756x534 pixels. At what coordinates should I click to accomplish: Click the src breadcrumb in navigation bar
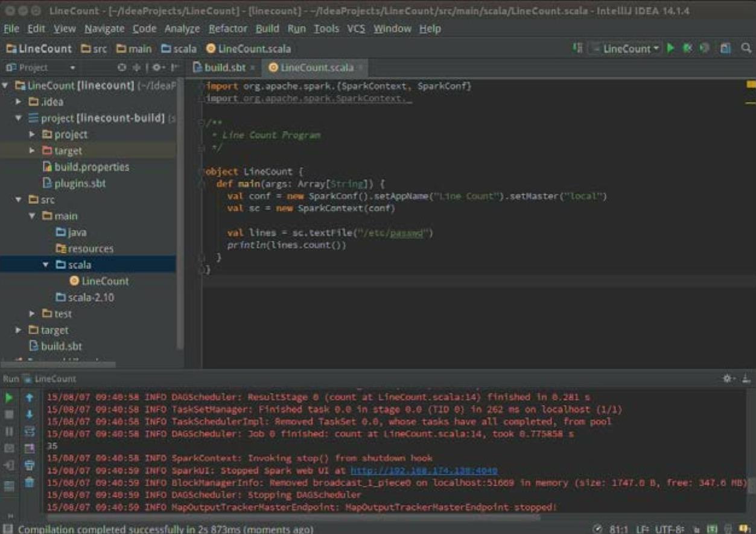click(x=94, y=49)
